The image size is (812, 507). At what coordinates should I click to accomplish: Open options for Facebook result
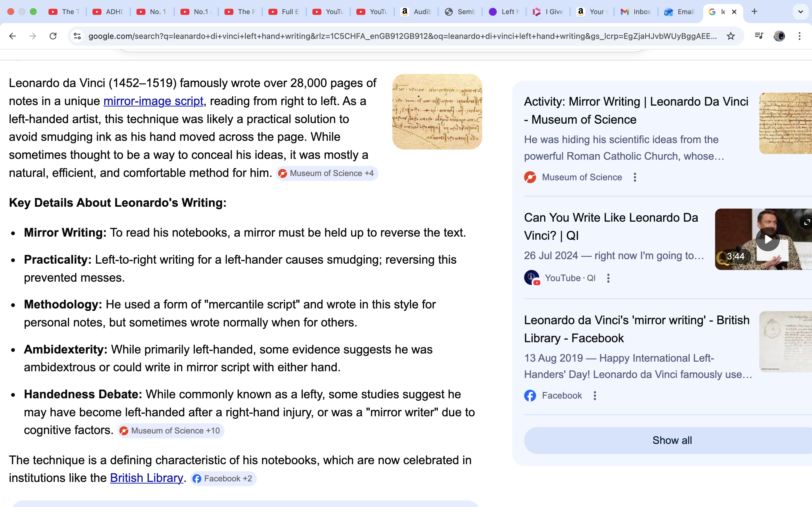pos(595,396)
